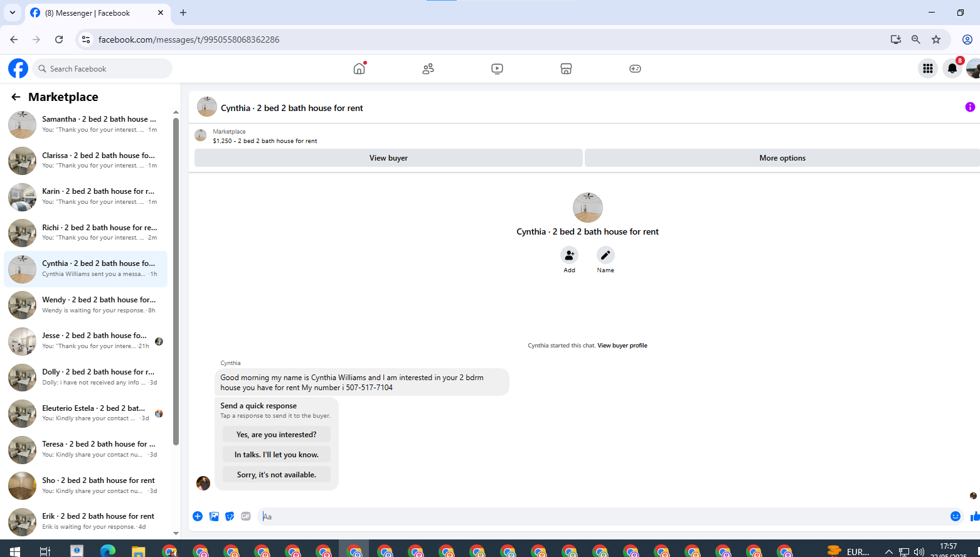Open Eleuterio Estela's conversation

86,413
